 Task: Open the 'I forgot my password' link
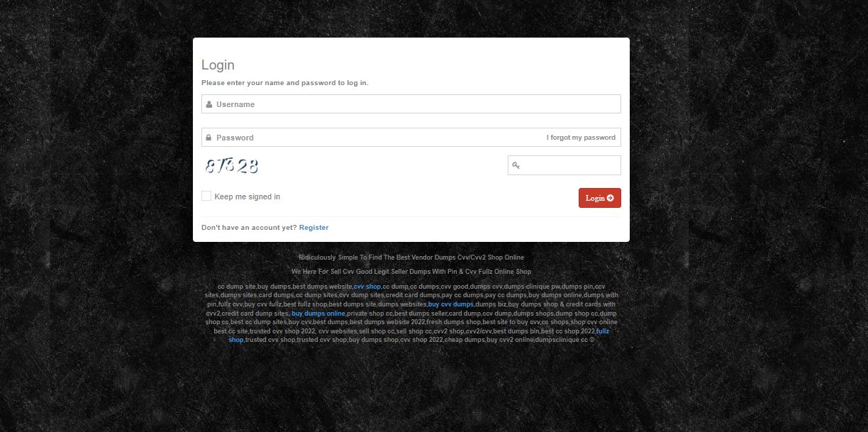pos(581,138)
